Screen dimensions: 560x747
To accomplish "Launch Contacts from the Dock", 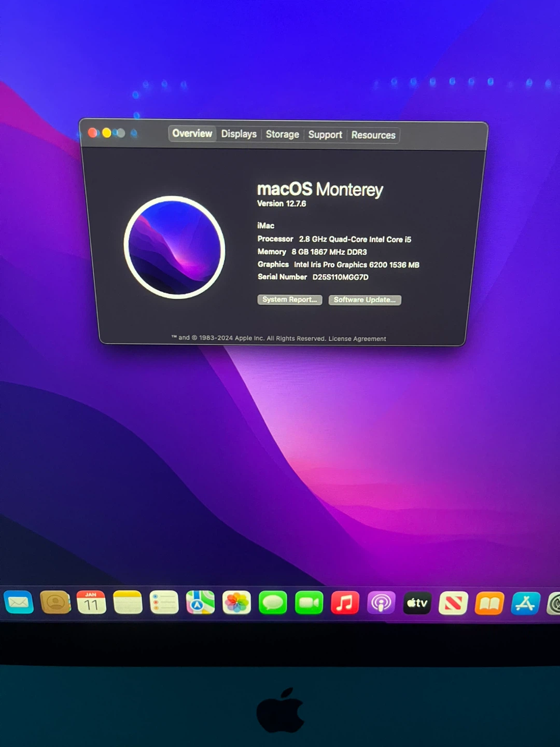I will tap(55, 603).
